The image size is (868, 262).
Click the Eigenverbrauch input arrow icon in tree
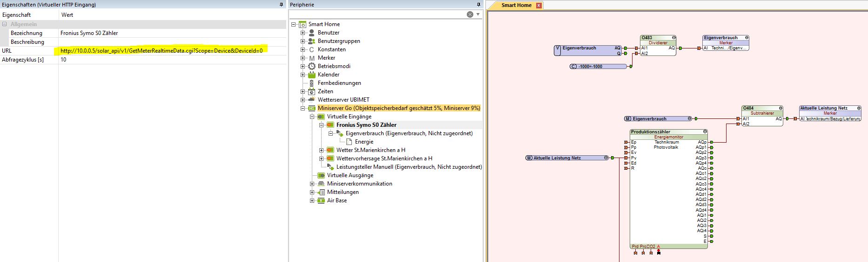point(340,133)
